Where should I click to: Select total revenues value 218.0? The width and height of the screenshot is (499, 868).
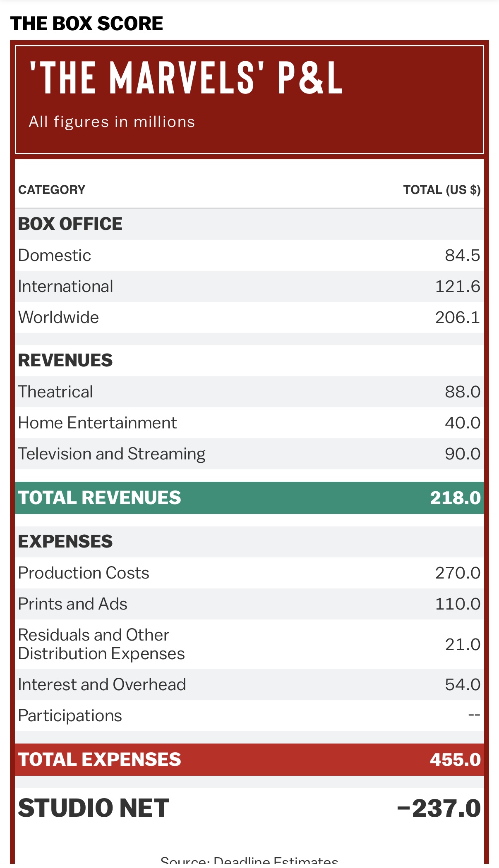click(x=455, y=497)
